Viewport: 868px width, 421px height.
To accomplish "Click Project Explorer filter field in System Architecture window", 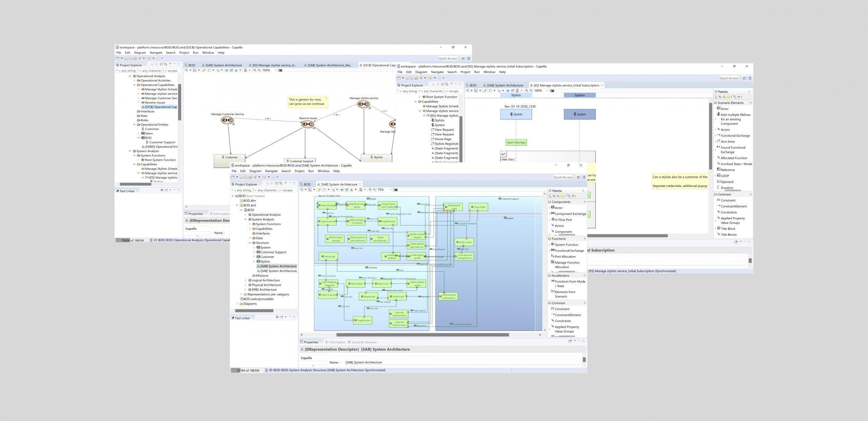I will (x=264, y=190).
